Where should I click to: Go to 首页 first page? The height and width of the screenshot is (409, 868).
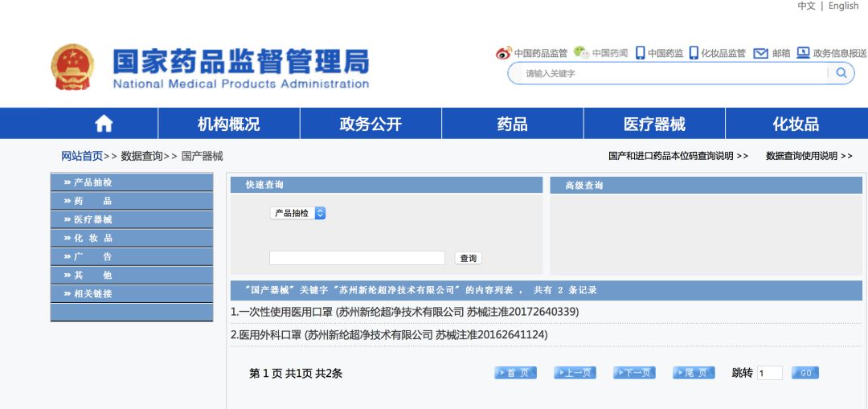[x=515, y=373]
